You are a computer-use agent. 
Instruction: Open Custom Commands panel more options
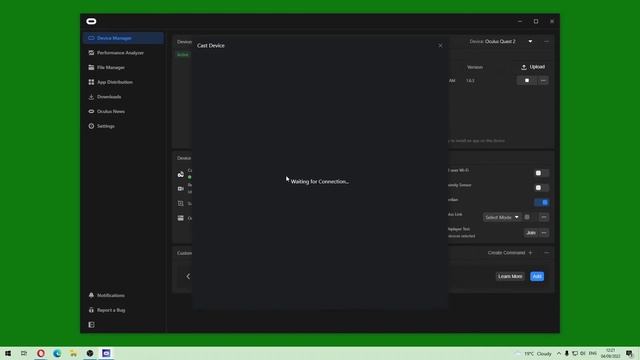click(547, 253)
